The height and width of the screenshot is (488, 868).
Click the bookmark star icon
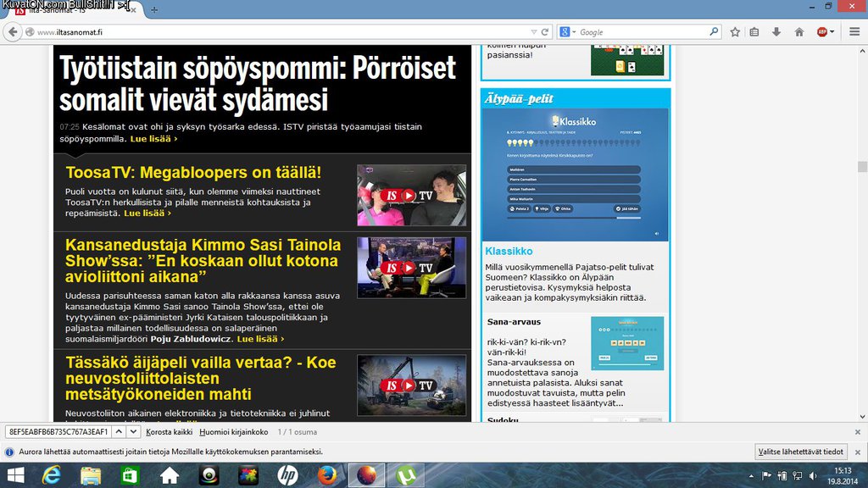[x=735, y=32]
